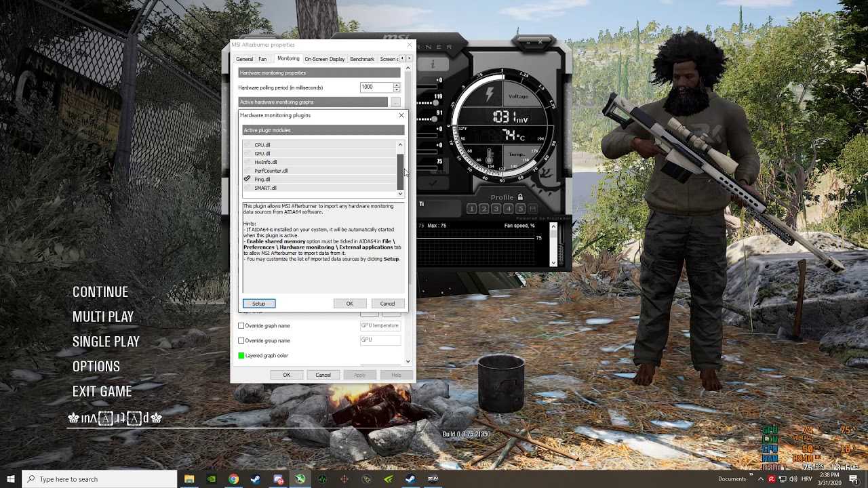Click the green Layered graph color swatch
The image size is (868, 488).
(241, 355)
